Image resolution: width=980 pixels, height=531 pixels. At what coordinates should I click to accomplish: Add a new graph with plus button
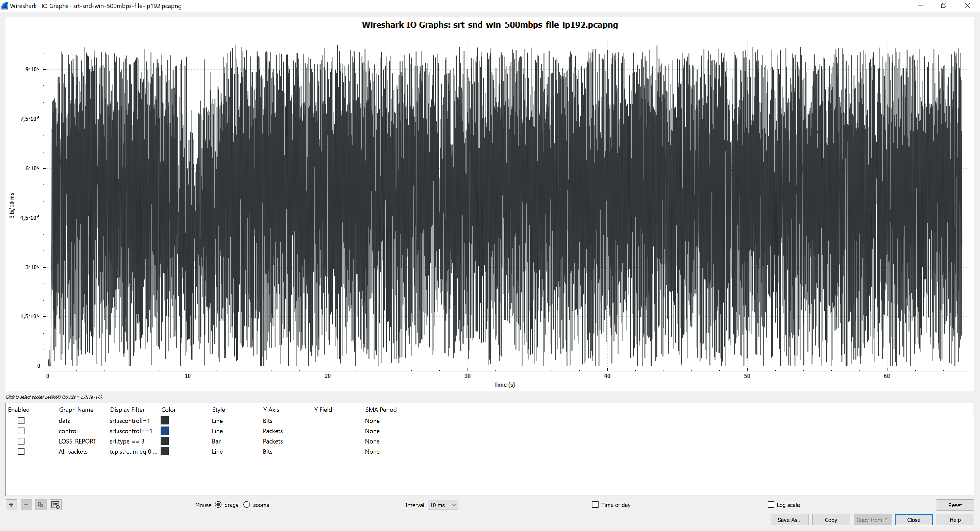point(11,505)
